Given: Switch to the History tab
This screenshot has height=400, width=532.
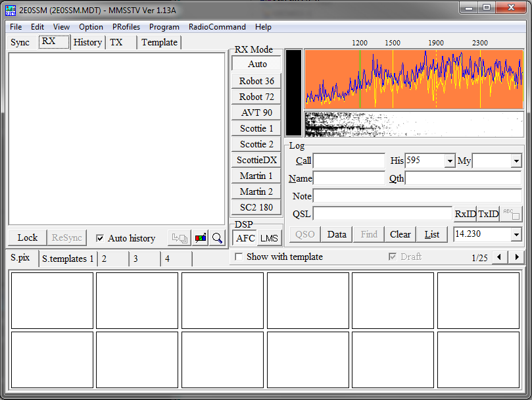Looking at the screenshot, I should 87,43.
